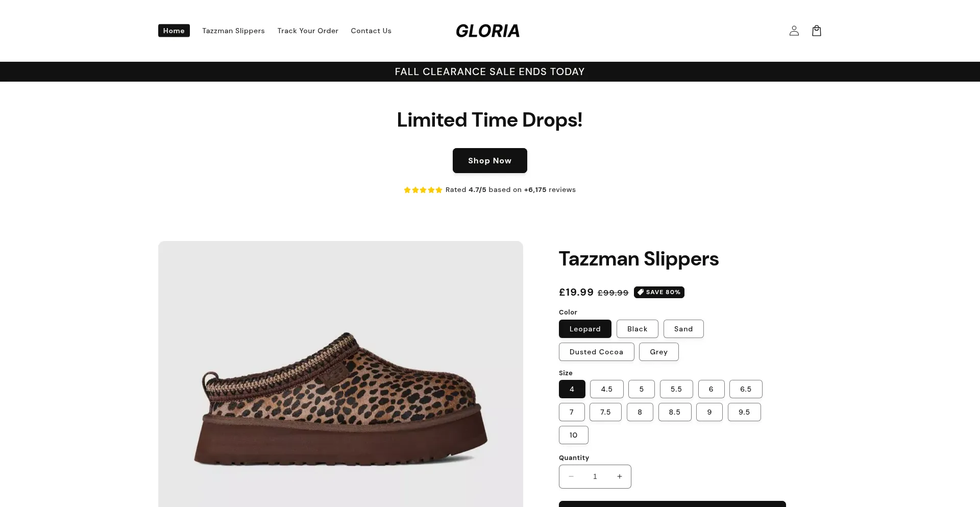
Task: Navigate to Contact Us
Action: (371, 31)
